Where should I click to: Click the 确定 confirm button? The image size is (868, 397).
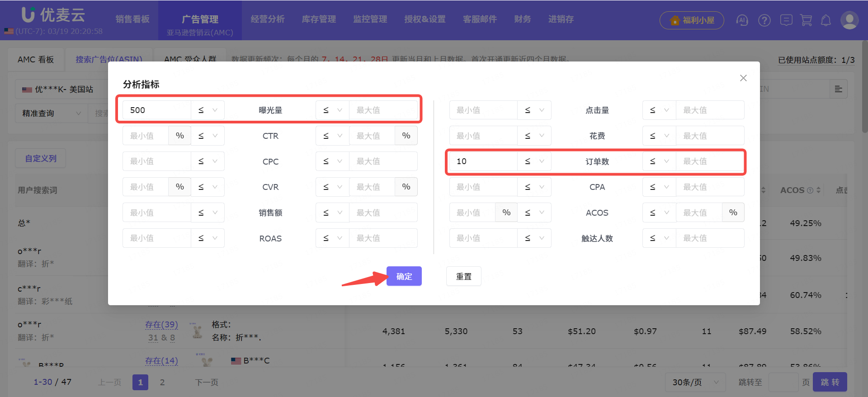[x=404, y=276]
